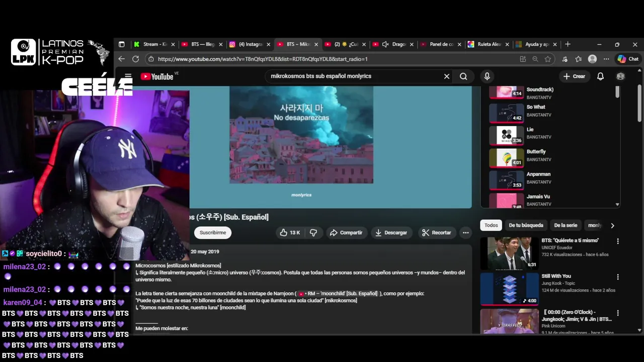Start voice search with the microphone icon
Screen dimensions: 644x362
(487, 76)
